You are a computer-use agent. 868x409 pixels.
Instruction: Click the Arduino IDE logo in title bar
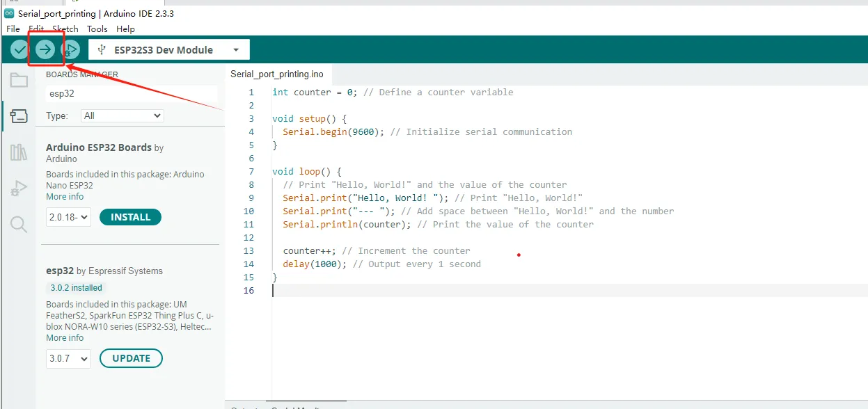point(9,13)
